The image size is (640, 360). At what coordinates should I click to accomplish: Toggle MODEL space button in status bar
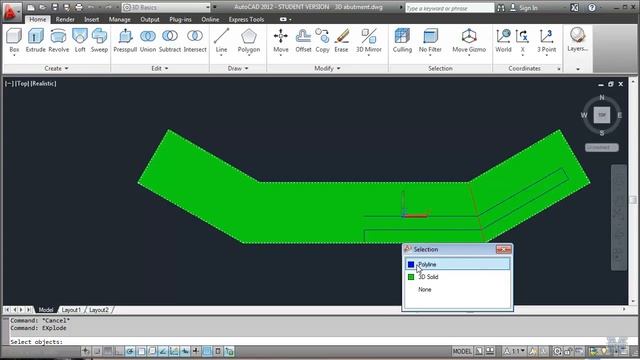[462, 351]
